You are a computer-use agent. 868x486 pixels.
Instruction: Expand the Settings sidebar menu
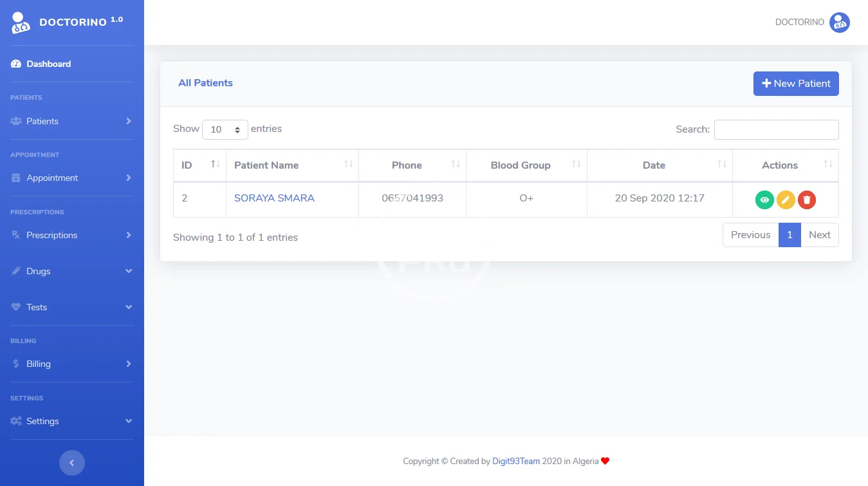pos(72,421)
